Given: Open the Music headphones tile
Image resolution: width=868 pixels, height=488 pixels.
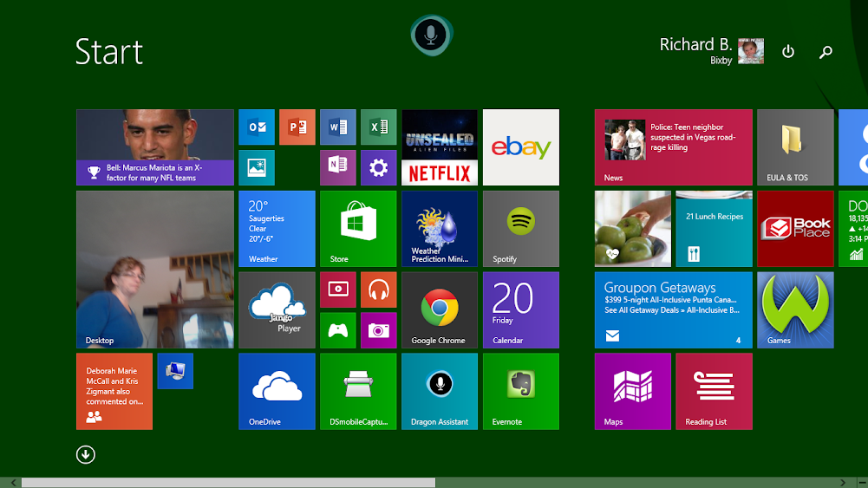Looking at the screenshot, I should point(379,290).
